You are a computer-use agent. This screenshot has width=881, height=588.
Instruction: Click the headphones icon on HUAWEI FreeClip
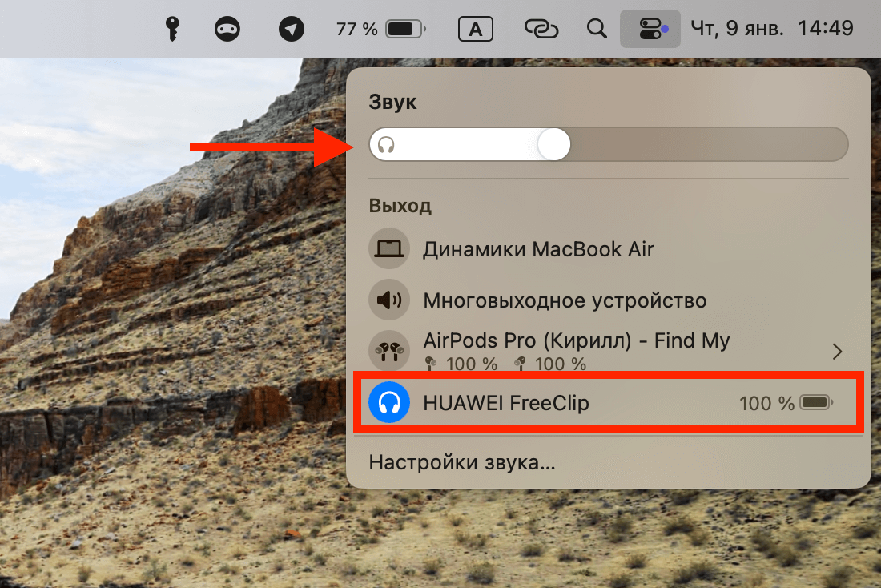[389, 403]
